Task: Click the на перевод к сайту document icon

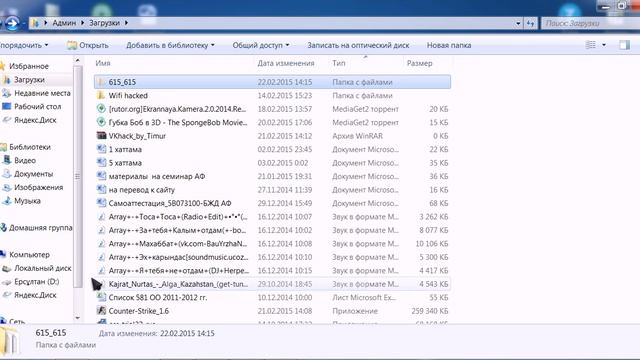Action: (101, 190)
